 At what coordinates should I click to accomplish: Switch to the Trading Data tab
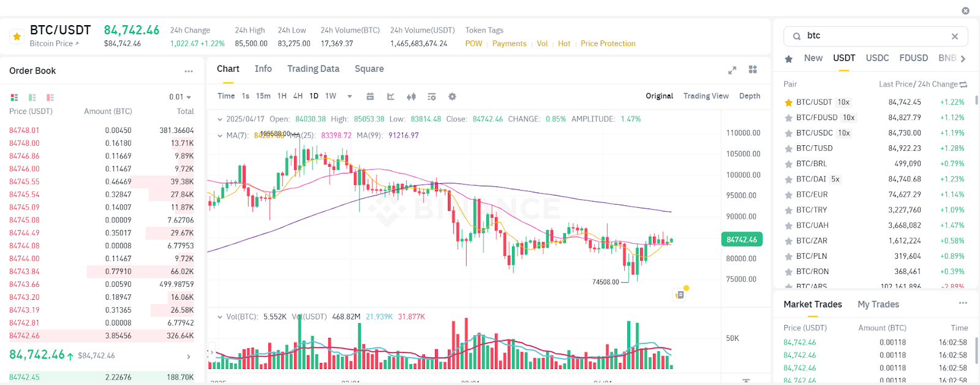pyautogui.click(x=313, y=69)
